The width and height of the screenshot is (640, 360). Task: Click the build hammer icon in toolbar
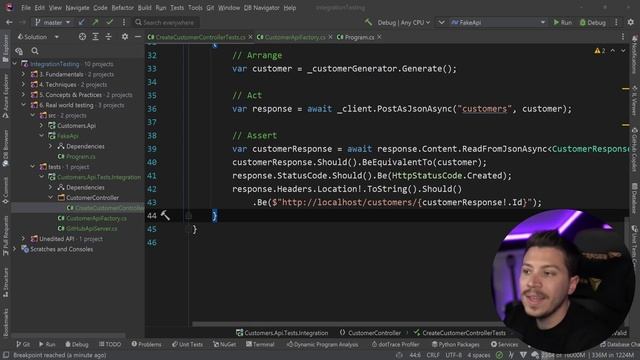point(369,22)
